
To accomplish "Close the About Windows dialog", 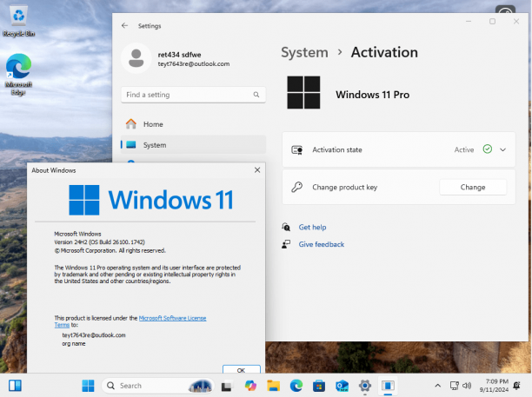I will [257, 170].
